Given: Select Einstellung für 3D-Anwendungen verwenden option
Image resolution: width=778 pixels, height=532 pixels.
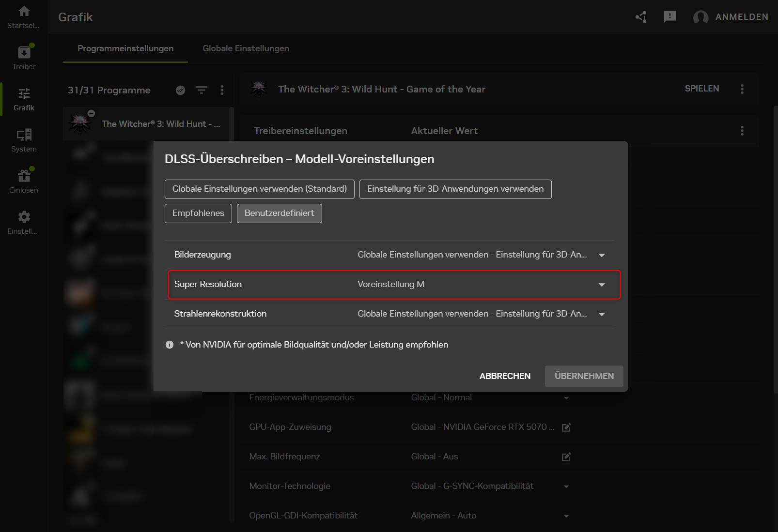Looking at the screenshot, I should (455, 189).
